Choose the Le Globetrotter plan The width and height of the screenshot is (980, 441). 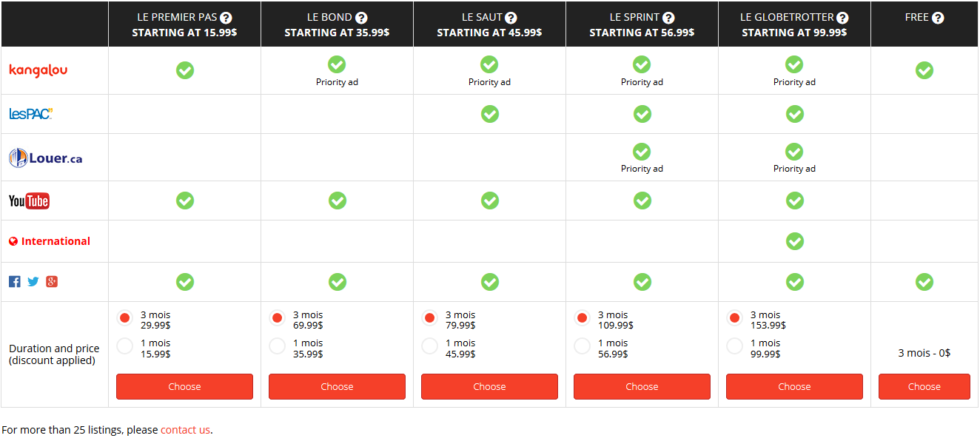(x=794, y=386)
